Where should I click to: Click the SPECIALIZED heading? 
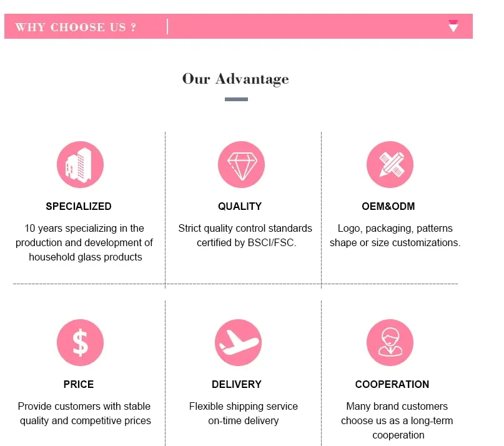(x=79, y=206)
